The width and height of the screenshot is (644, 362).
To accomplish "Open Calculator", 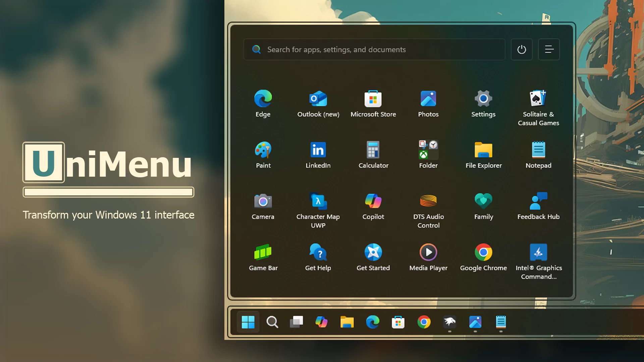I will click(x=373, y=155).
